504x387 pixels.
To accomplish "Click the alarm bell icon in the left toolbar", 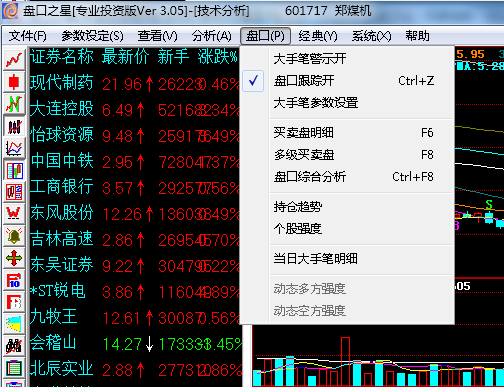I will coord(14,236).
